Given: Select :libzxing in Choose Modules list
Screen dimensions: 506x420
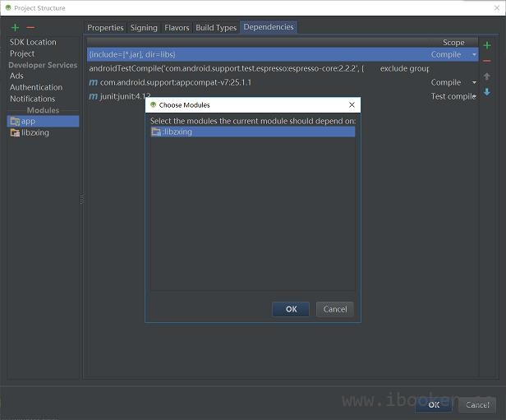Looking at the screenshot, I should (x=253, y=132).
